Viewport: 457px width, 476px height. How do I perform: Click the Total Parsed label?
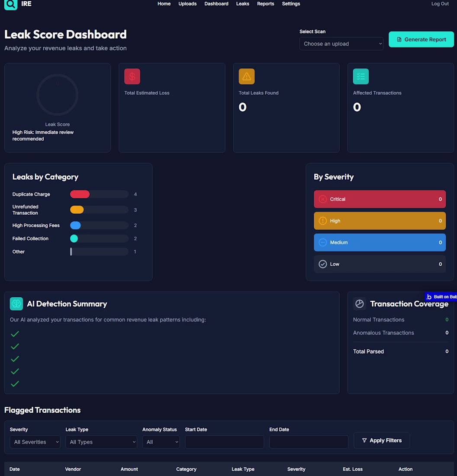(368, 351)
